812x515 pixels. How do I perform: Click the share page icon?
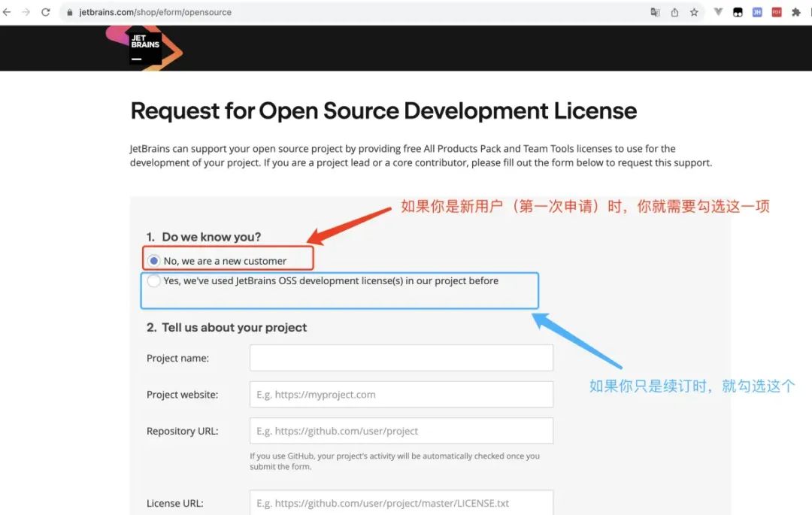tap(674, 12)
